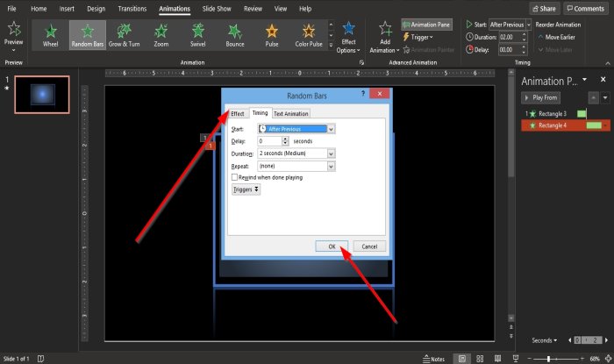This screenshot has height=364, width=614.
Task: Toggle the Animation Pane button
Action: click(426, 25)
